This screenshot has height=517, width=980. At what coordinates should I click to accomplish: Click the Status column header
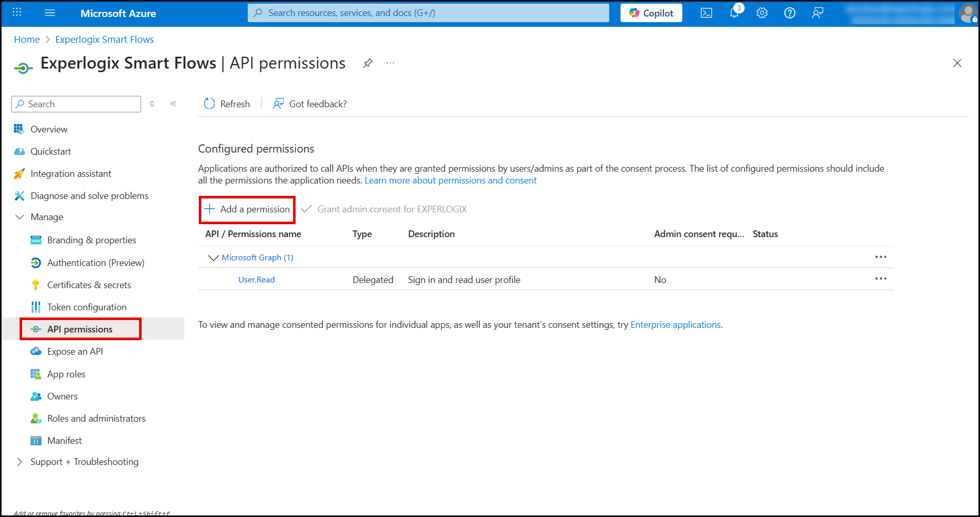(x=765, y=234)
